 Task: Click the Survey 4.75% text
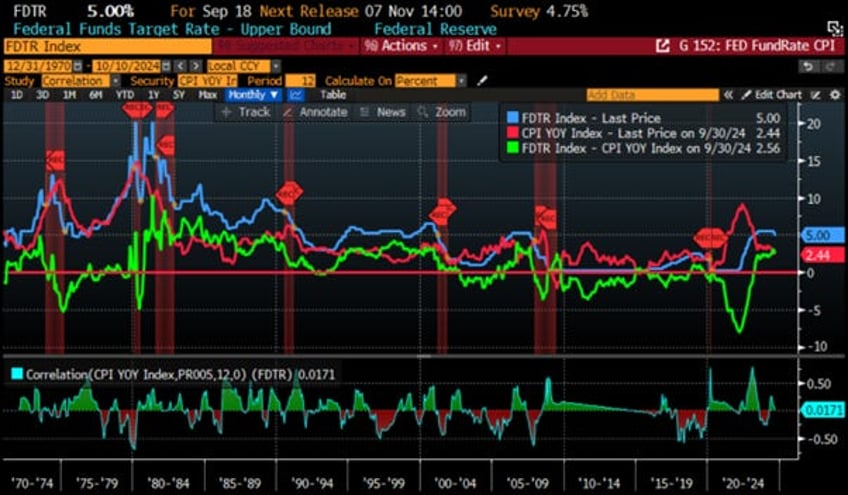539,11
